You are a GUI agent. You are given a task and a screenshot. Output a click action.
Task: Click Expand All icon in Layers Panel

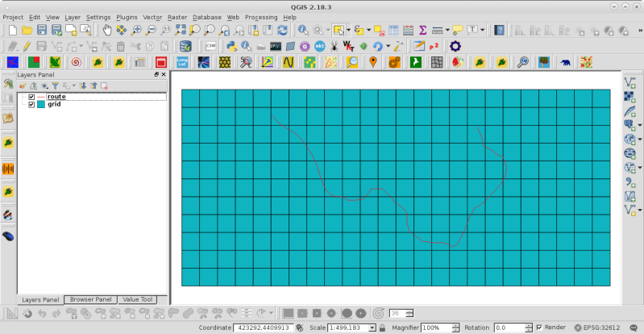click(82, 86)
